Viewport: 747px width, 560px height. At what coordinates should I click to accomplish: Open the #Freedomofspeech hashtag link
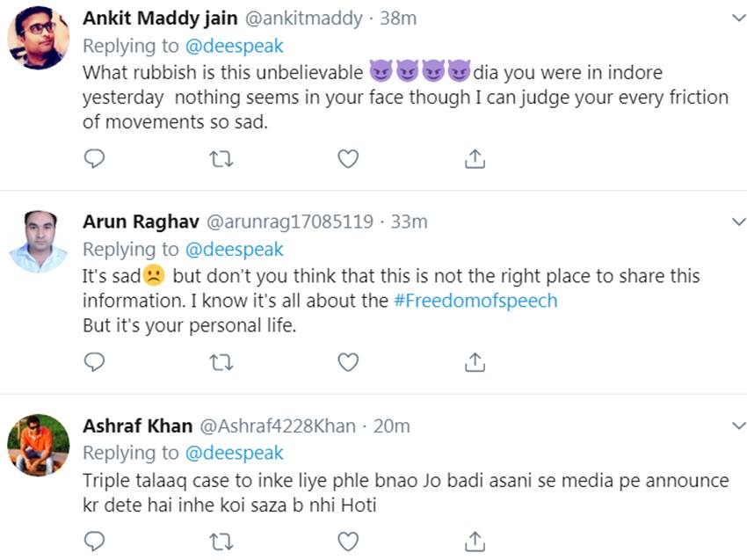click(475, 301)
